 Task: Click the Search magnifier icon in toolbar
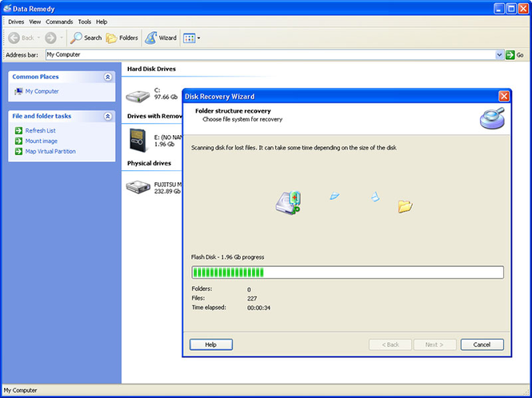[x=76, y=38]
